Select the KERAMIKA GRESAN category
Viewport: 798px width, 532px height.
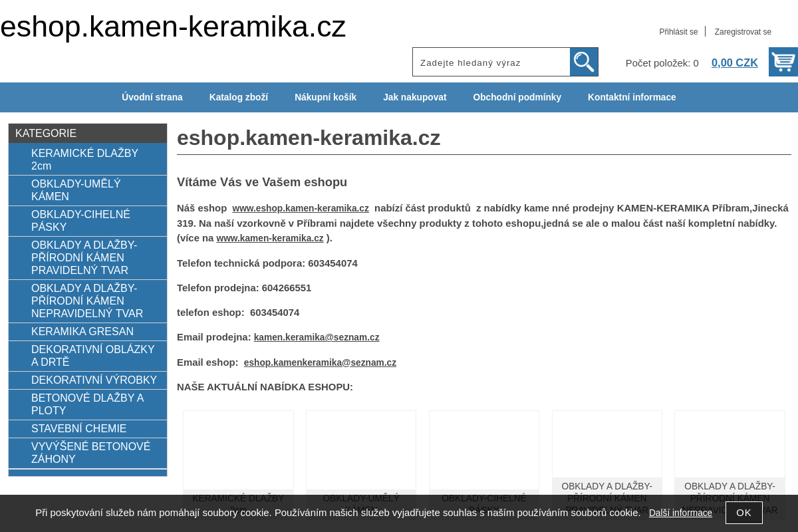tap(82, 331)
